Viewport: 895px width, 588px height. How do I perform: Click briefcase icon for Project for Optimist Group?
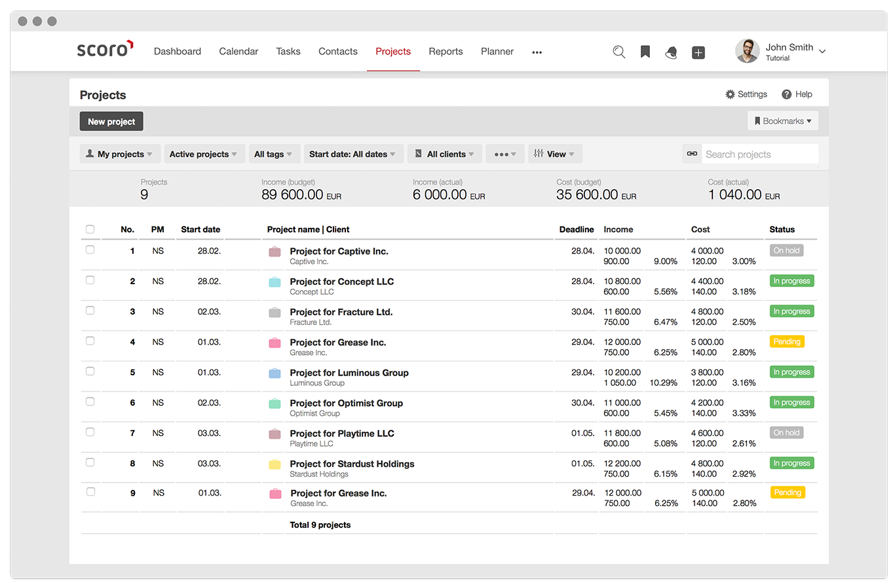[x=275, y=404]
